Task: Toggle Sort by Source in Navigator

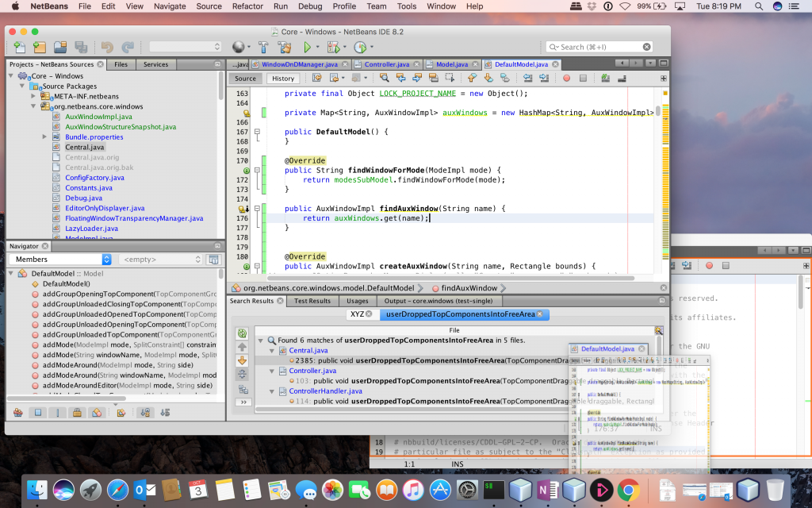Action: pyautogui.click(x=165, y=413)
